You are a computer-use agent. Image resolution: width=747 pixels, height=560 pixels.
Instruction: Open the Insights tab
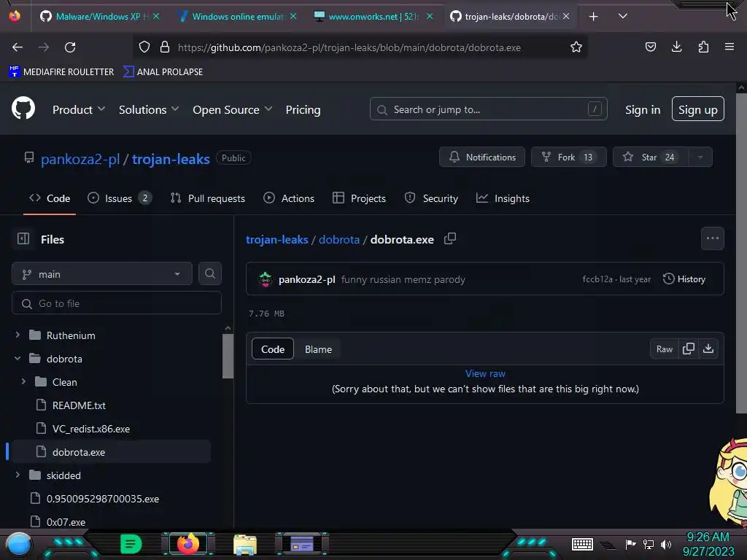tap(503, 198)
